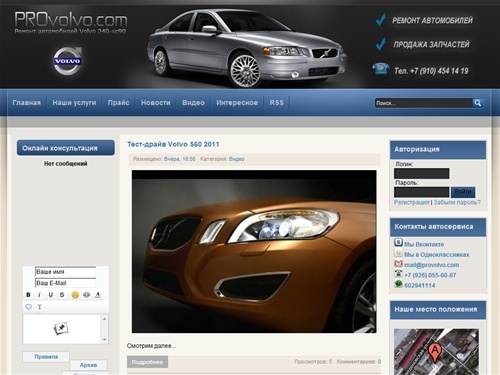Click the ICQ flower icon
Screen dimensions: 500x375
click(398, 284)
